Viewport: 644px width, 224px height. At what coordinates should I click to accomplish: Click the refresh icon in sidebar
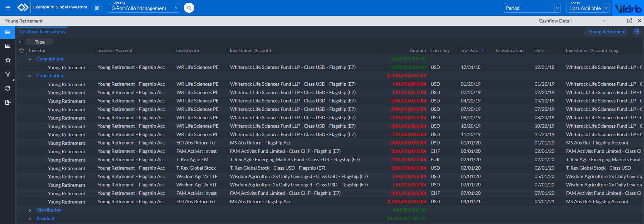[x=8, y=88]
